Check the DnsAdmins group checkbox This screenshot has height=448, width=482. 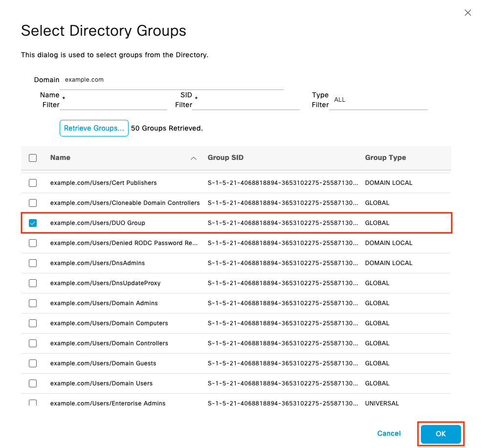pyautogui.click(x=33, y=263)
